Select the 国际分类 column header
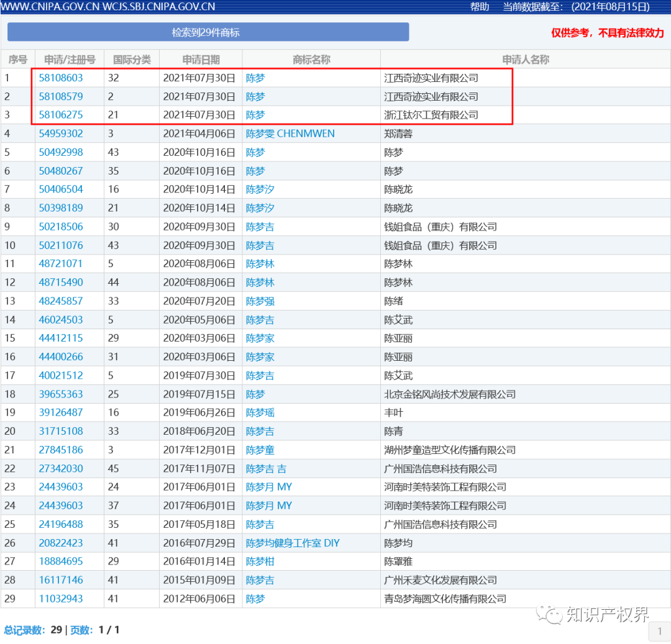 pyautogui.click(x=132, y=60)
